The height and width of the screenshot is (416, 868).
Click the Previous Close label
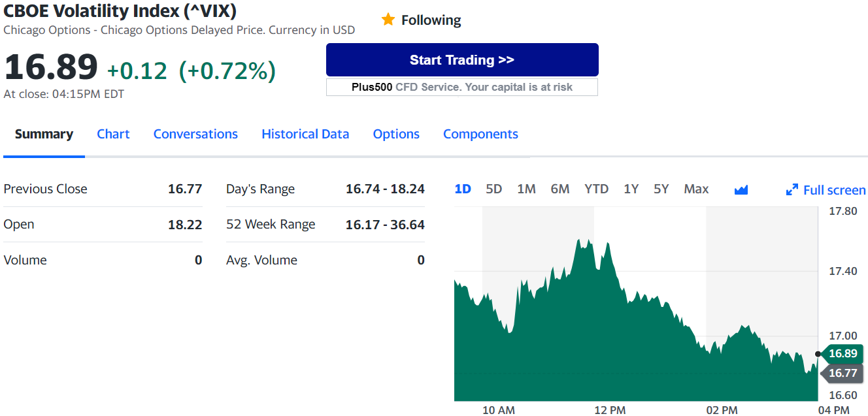(x=45, y=189)
